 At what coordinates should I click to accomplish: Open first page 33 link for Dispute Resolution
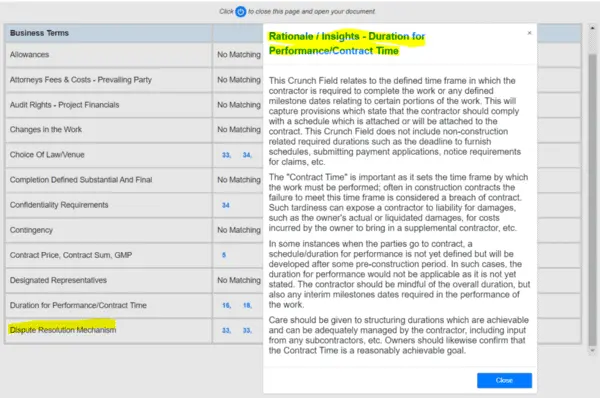click(226, 330)
